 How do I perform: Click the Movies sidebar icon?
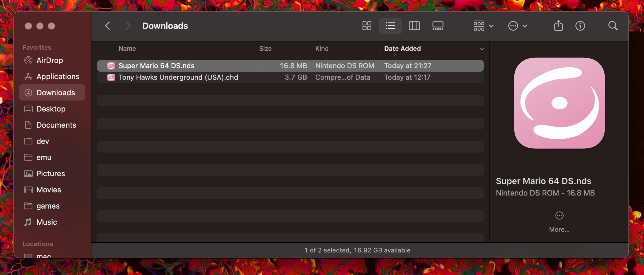(28, 190)
